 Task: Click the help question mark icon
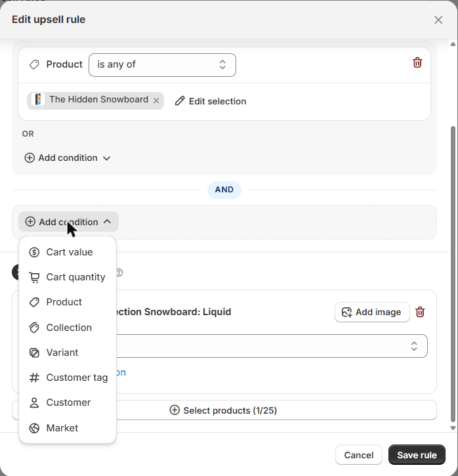[x=119, y=272]
